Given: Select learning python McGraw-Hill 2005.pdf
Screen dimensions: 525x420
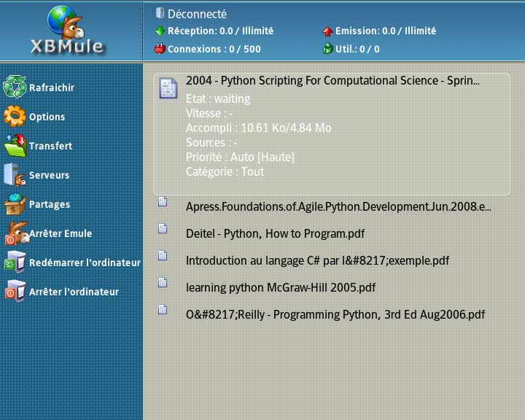Looking at the screenshot, I should [281, 287].
